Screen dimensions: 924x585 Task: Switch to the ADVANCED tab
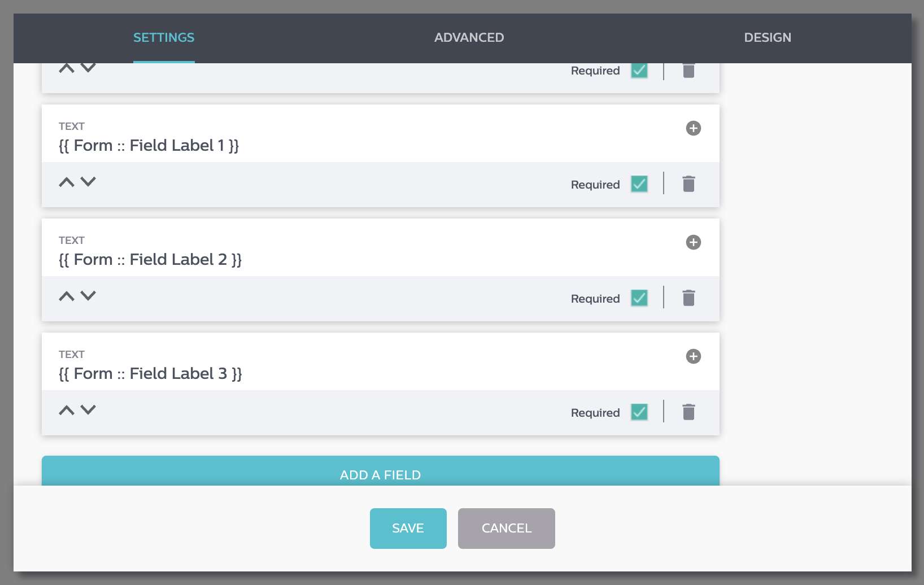(x=469, y=38)
